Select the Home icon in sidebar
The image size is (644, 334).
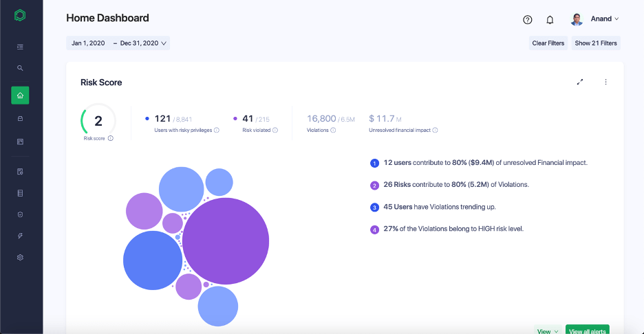coord(20,96)
